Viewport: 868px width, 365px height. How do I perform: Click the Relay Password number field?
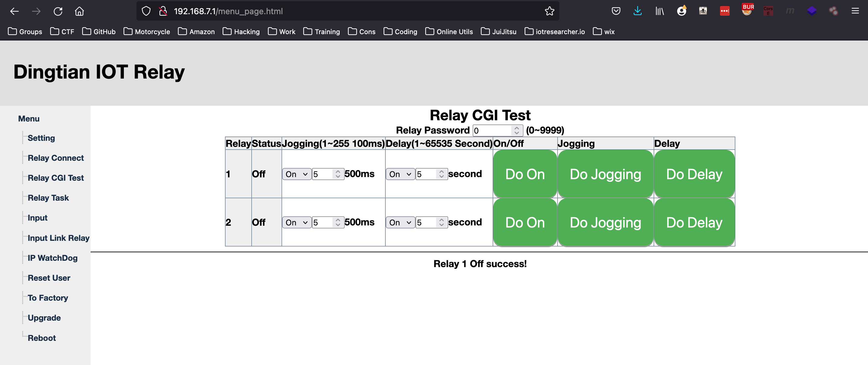(492, 131)
